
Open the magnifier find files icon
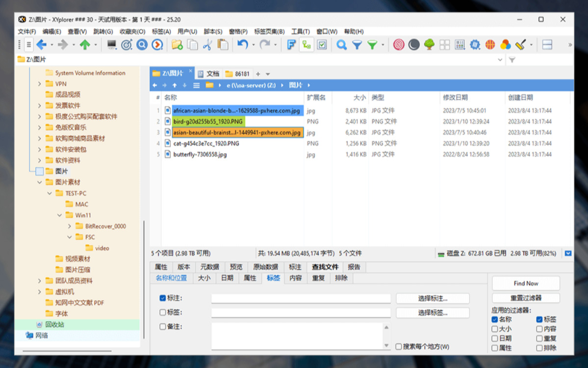(341, 45)
